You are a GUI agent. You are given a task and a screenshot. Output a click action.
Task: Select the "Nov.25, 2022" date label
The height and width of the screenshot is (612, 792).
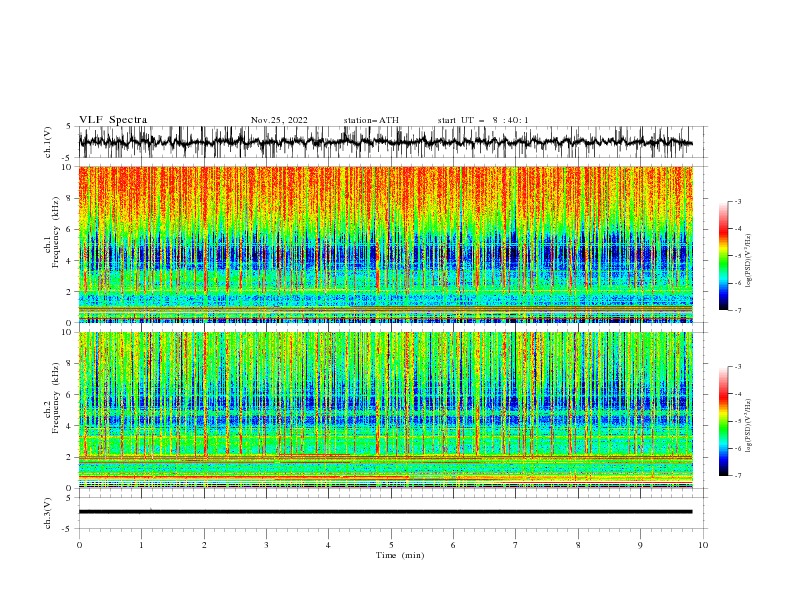pyautogui.click(x=279, y=120)
